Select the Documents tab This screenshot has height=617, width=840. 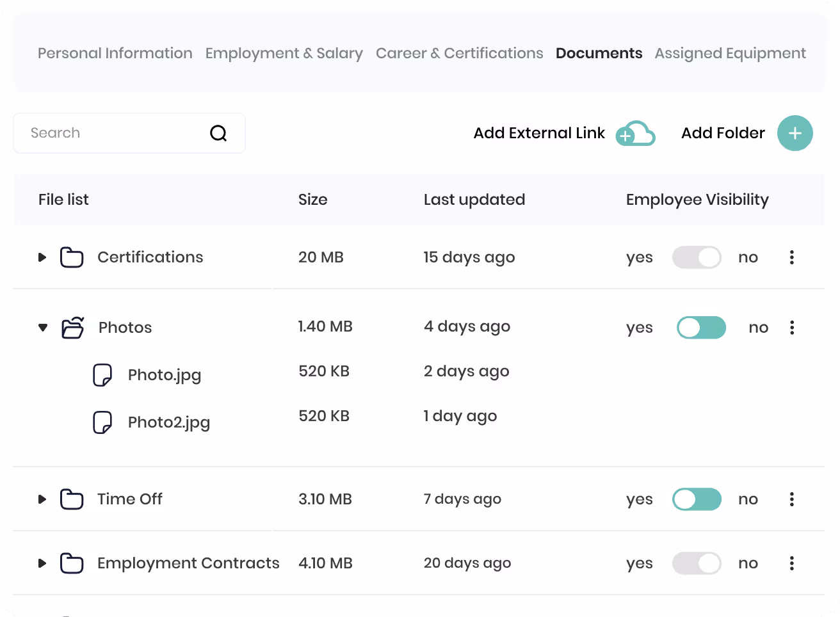(x=599, y=53)
